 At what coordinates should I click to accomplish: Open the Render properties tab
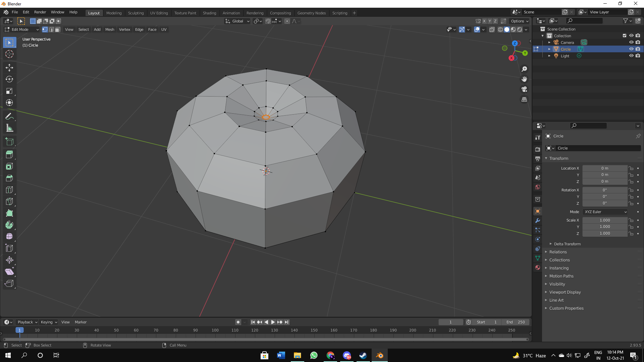click(x=538, y=149)
